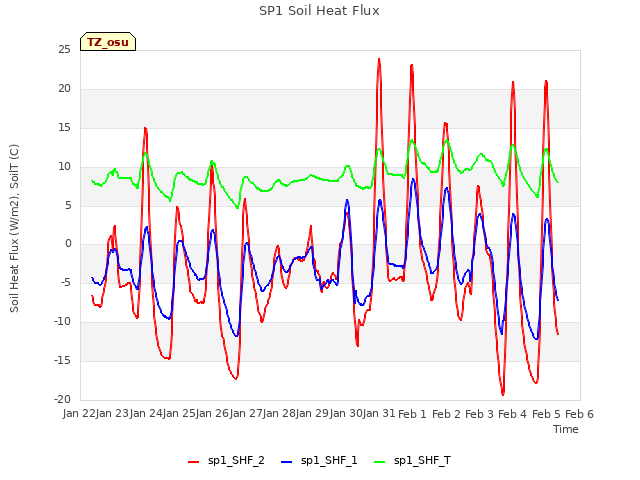Click the sp1_SHF_T legend entry
The image size is (640, 480).
coord(413,461)
